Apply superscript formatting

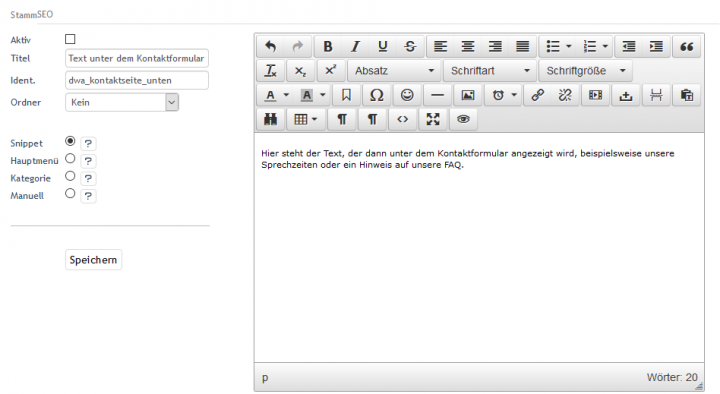tap(331, 71)
